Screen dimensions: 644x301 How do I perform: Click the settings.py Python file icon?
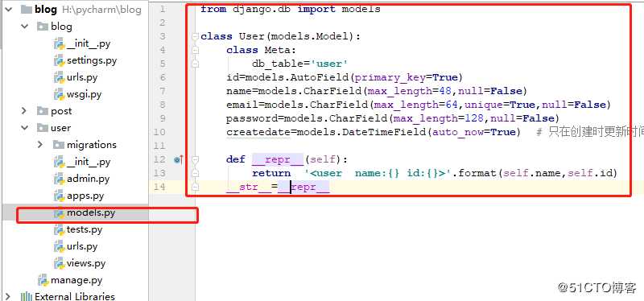(60, 61)
